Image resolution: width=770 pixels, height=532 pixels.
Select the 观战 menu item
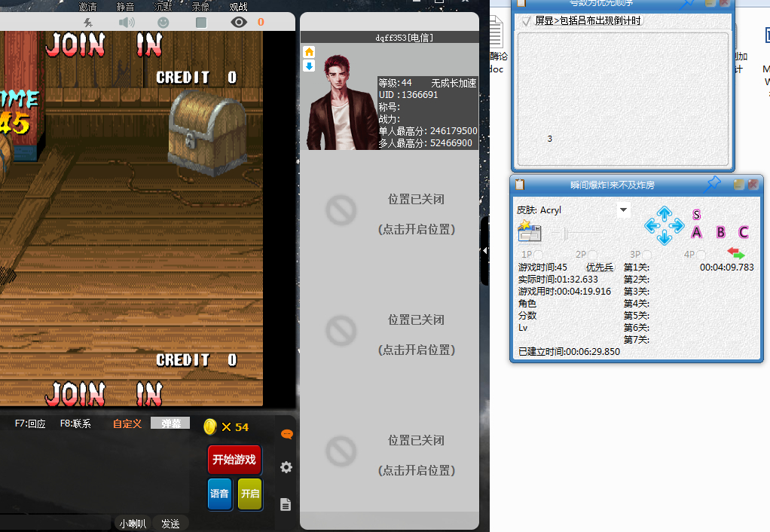(238, 6)
